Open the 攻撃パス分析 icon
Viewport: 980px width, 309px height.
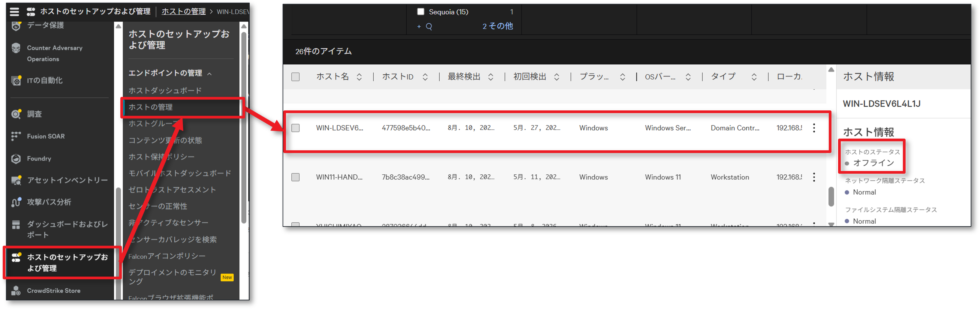pyautogui.click(x=16, y=202)
